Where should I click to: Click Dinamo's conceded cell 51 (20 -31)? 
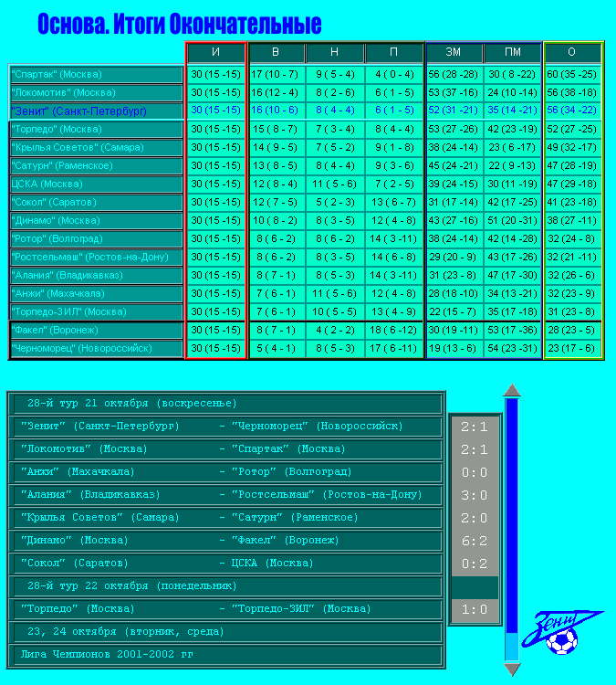pyautogui.click(x=512, y=221)
